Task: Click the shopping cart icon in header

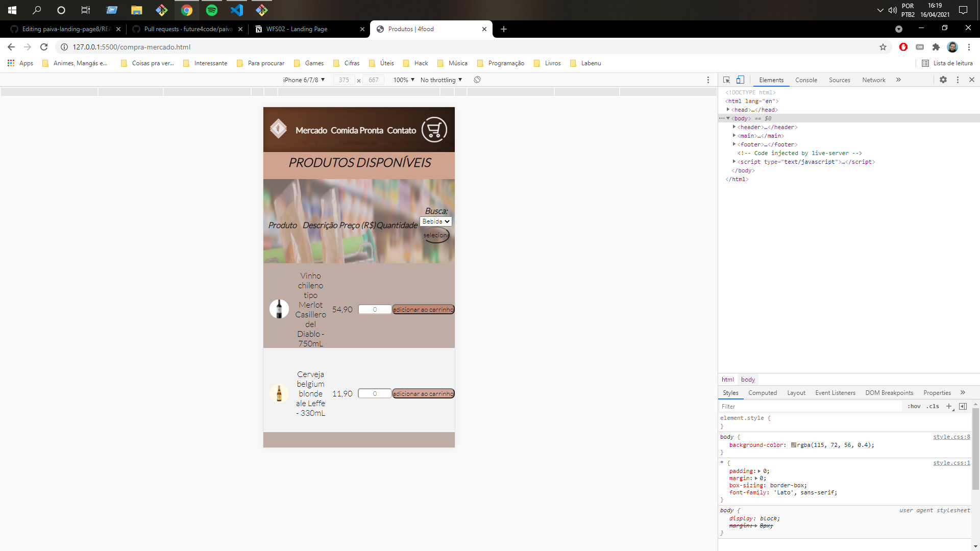Action: (x=434, y=130)
